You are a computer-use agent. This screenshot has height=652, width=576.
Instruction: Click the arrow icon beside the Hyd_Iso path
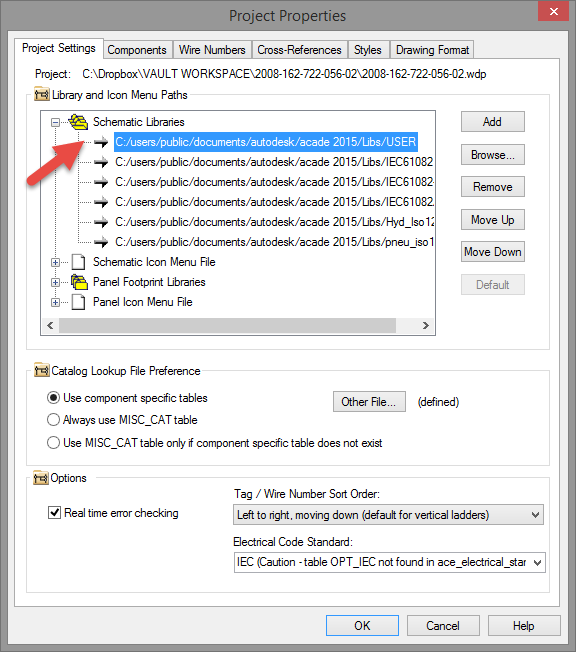tap(101, 222)
